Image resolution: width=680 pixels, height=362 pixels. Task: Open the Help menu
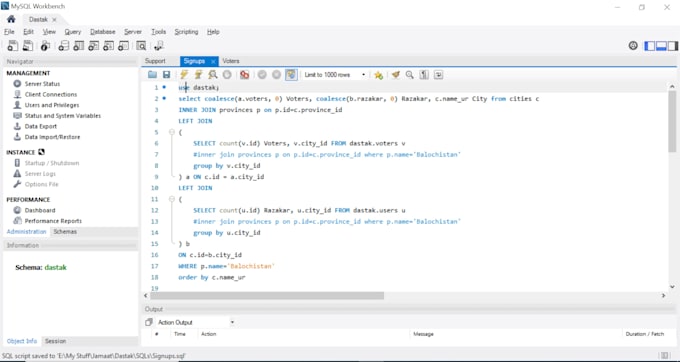click(x=213, y=32)
